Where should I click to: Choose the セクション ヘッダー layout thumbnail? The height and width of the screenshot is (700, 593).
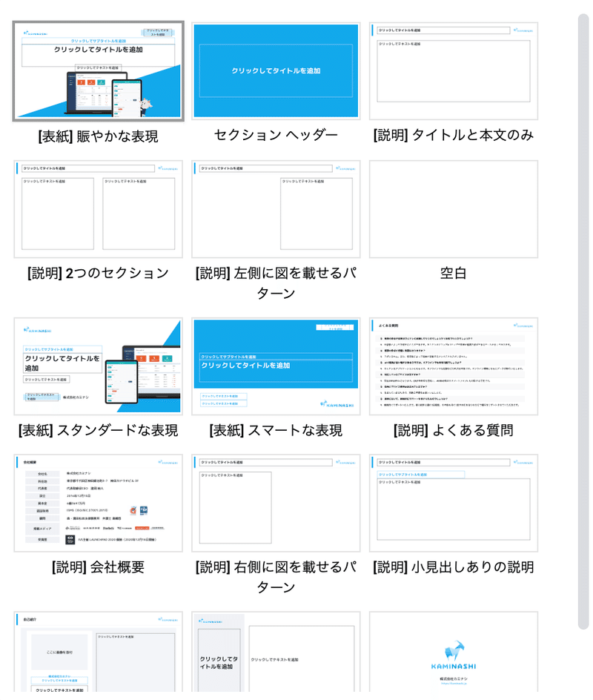pos(276,70)
